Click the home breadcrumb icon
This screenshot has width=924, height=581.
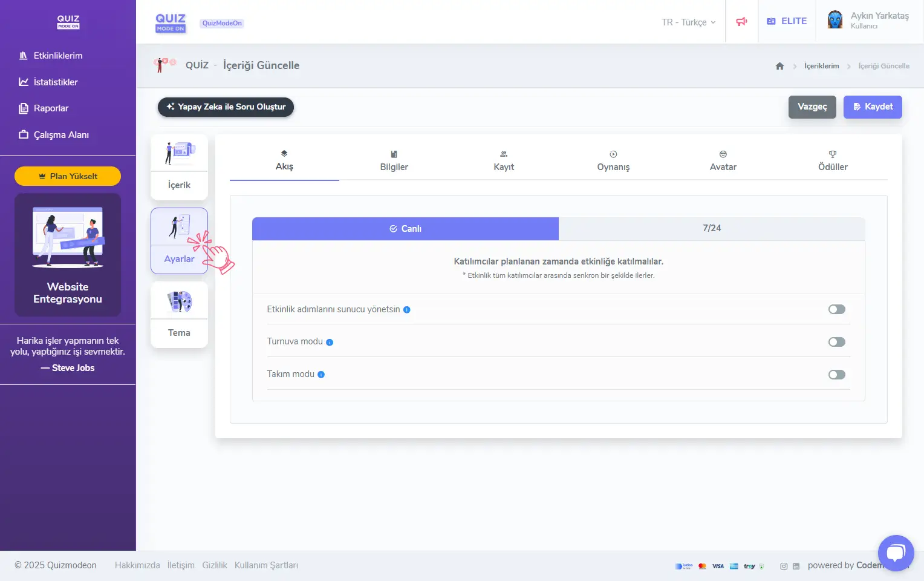tap(779, 66)
